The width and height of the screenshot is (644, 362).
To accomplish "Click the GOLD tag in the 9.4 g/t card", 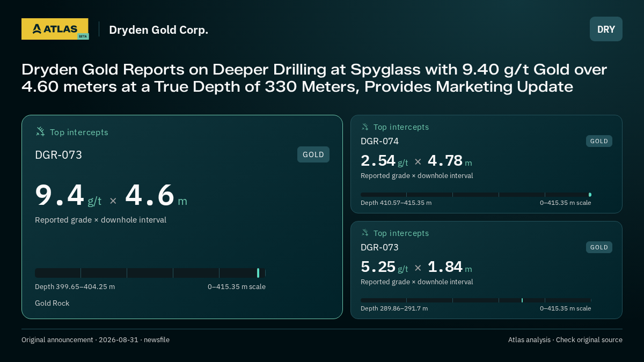I will 313,154.
